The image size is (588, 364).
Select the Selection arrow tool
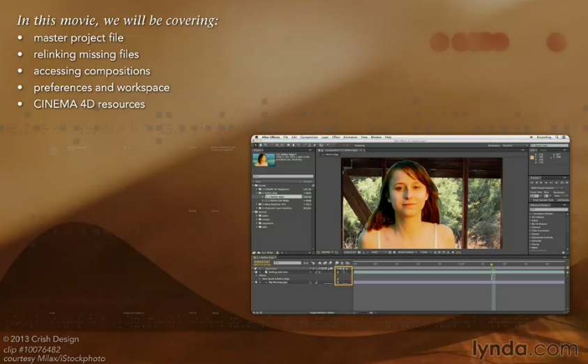255,145
